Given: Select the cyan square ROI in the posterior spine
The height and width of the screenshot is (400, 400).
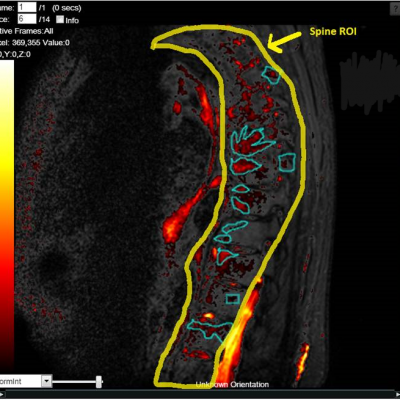Looking at the screenshot, I should click(x=287, y=162).
